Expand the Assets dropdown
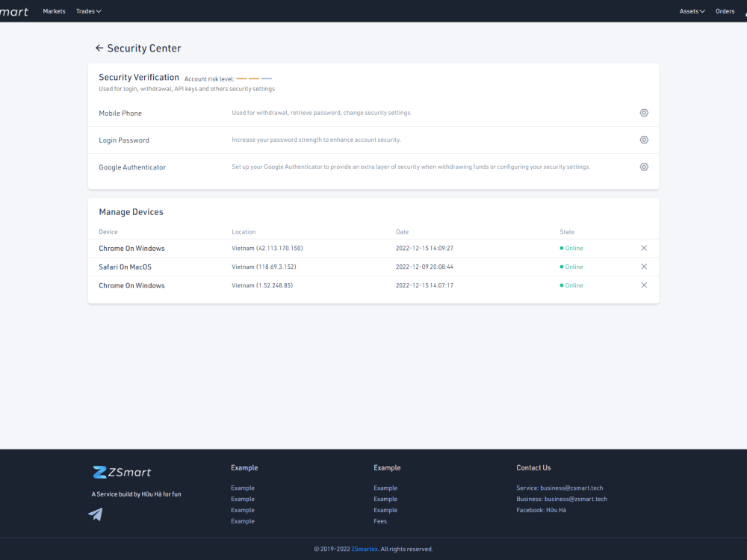Viewport: 747px width, 560px height. tap(692, 11)
